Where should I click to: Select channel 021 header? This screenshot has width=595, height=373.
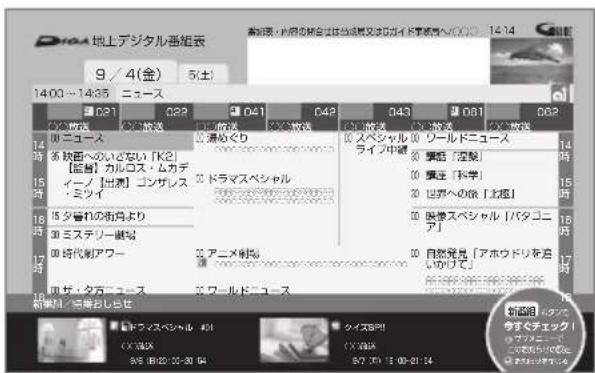click(x=83, y=117)
